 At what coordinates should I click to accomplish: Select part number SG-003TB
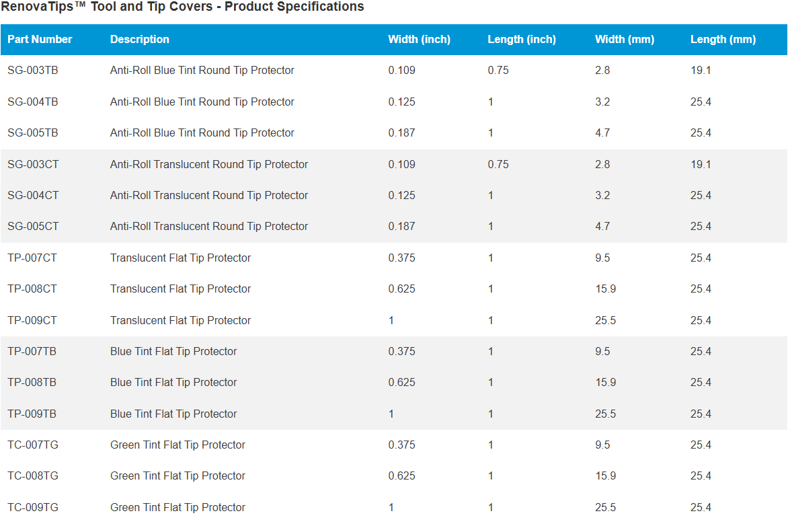coord(33,71)
